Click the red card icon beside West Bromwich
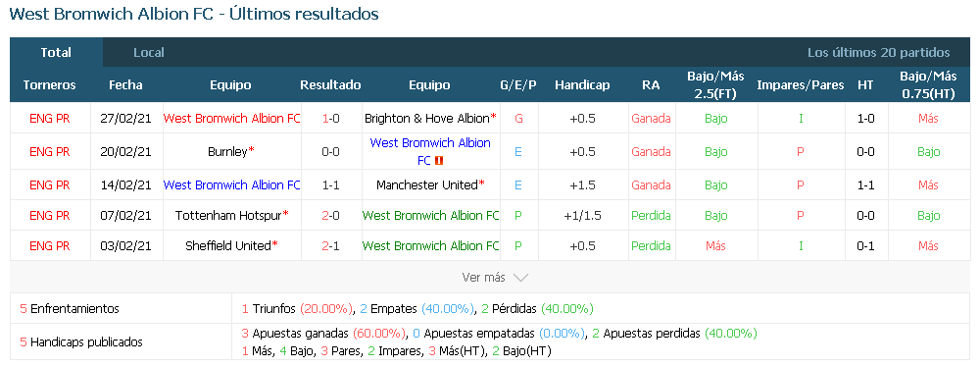 click(x=439, y=161)
